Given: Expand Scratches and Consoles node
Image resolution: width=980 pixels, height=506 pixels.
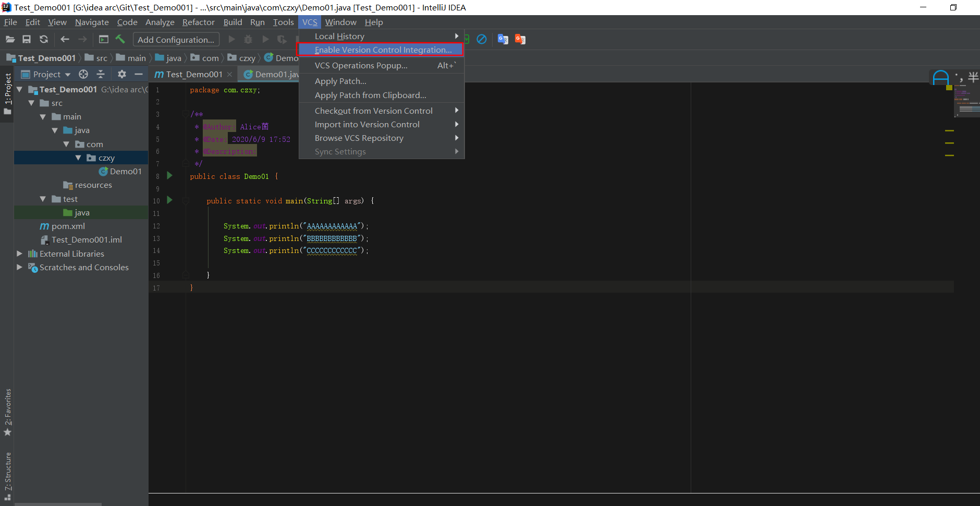Looking at the screenshot, I should (x=19, y=267).
